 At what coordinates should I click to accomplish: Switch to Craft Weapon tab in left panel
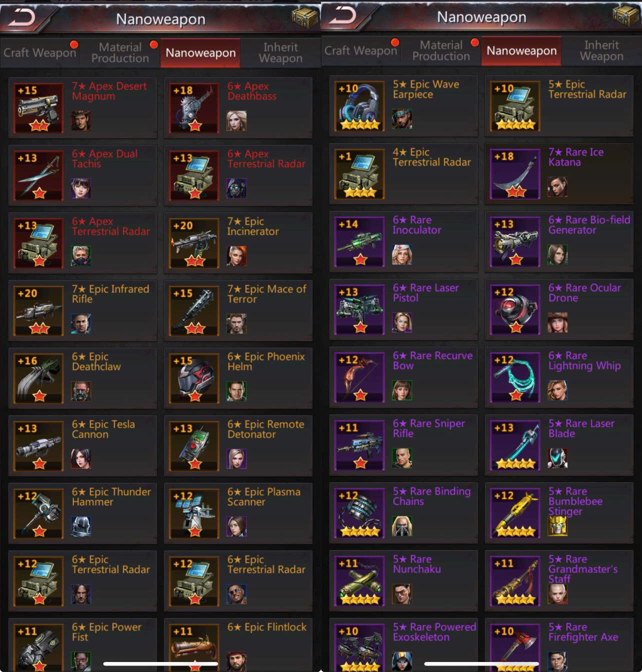pos(40,52)
